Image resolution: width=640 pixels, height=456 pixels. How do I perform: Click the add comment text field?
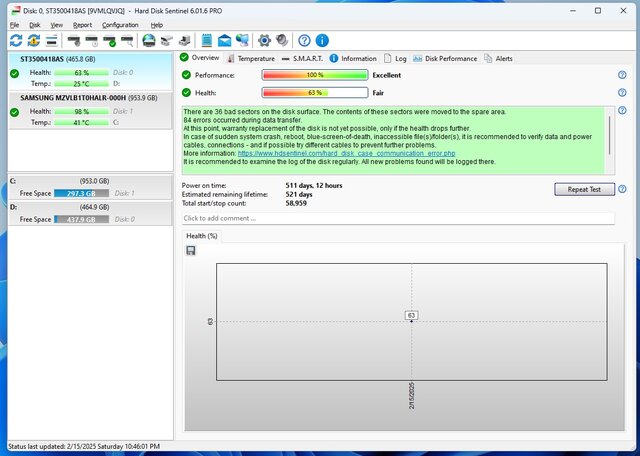click(x=397, y=218)
